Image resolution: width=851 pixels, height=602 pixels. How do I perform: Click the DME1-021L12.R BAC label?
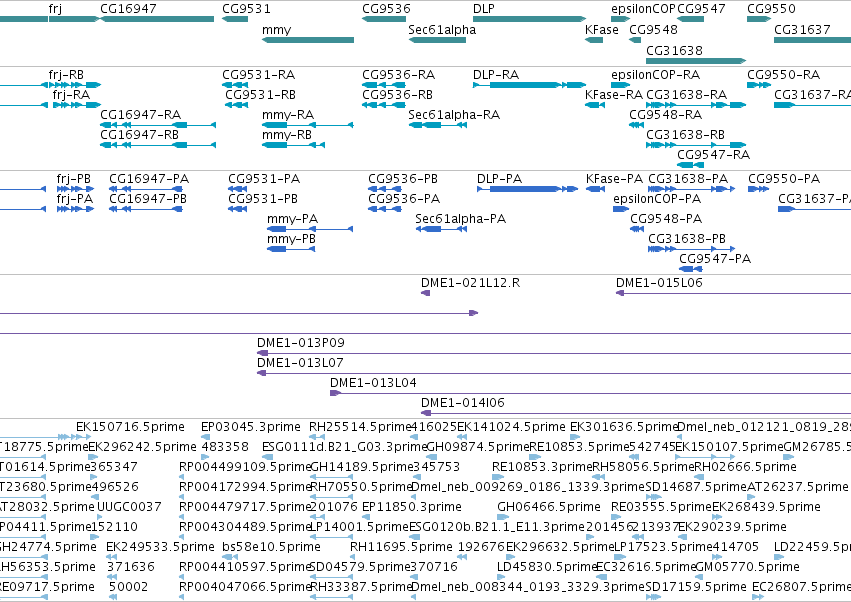[470, 283]
